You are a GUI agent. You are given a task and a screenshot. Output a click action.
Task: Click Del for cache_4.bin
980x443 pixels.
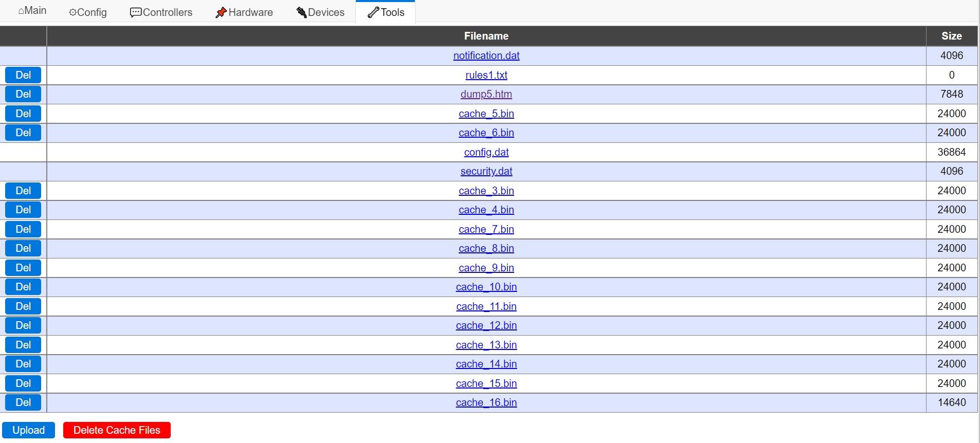click(x=23, y=210)
